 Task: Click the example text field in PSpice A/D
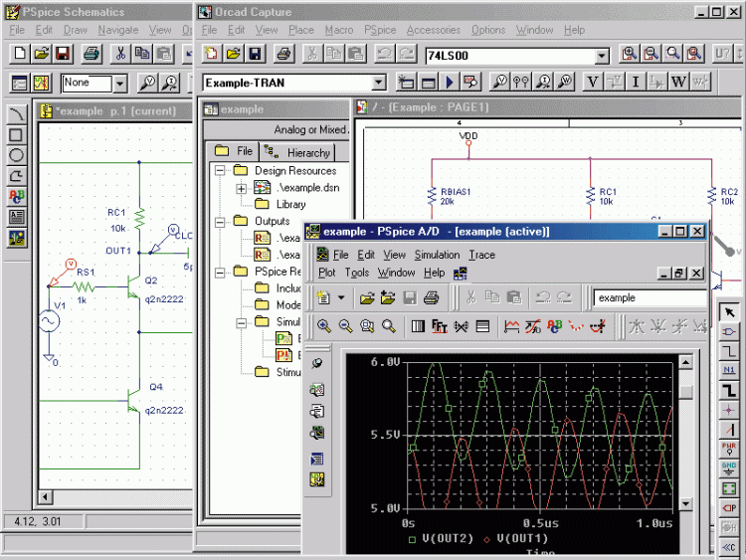tap(650, 298)
